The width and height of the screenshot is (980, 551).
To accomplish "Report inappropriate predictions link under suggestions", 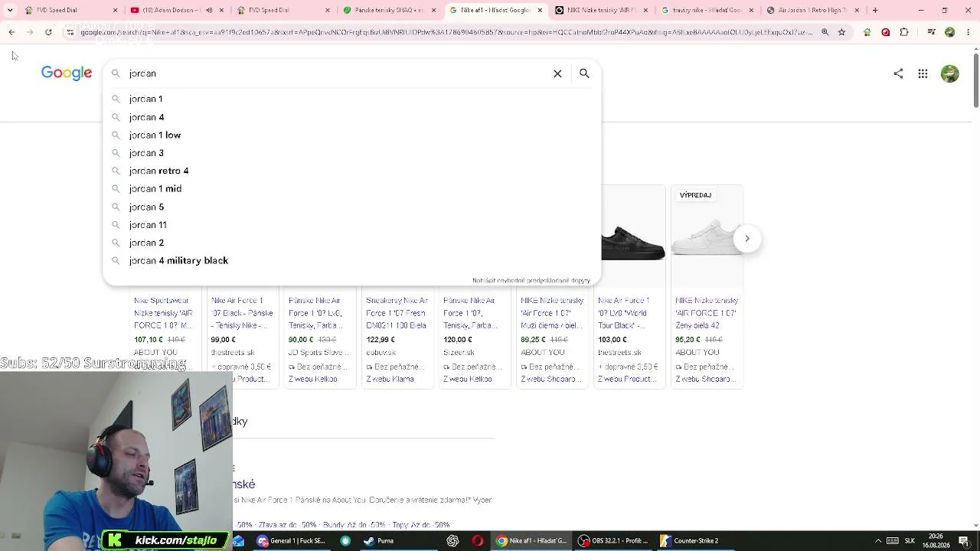I will tap(531, 281).
